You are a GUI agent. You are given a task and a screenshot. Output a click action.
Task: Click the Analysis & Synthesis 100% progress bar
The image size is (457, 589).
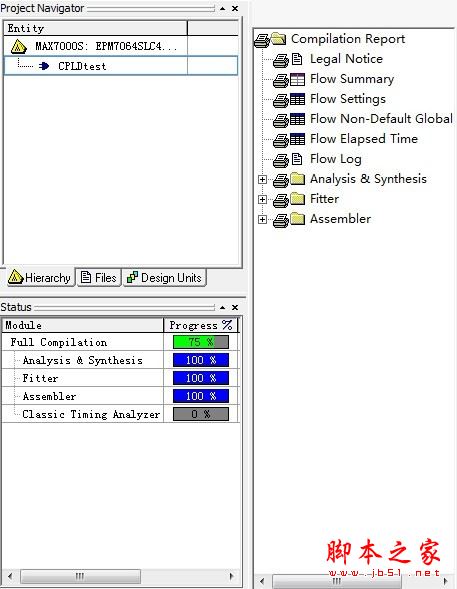(x=201, y=360)
